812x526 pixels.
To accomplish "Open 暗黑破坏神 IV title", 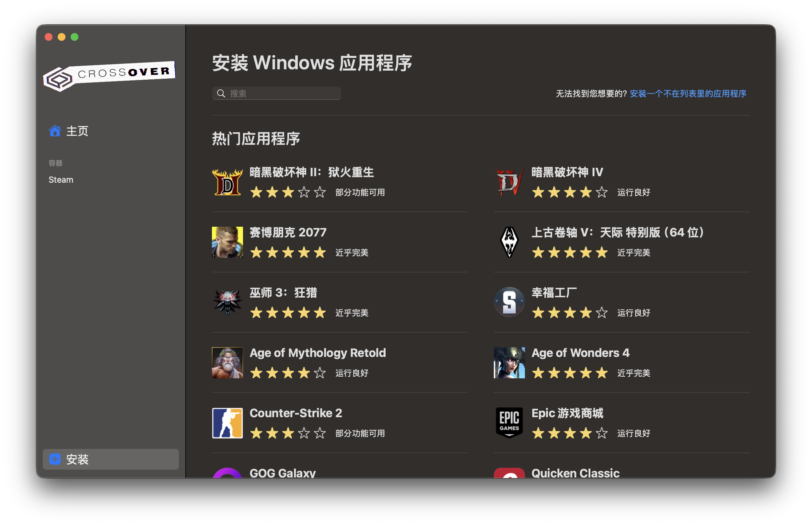I will pyautogui.click(x=567, y=172).
